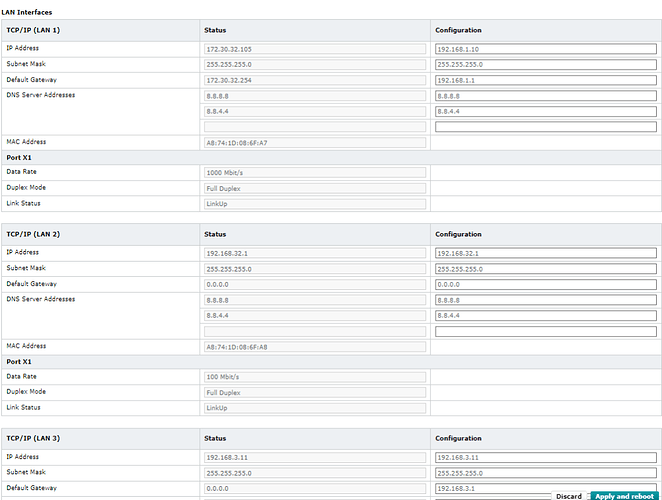Select LAN 1 status IP 172.30.32.105
This screenshot has width=662, height=500.
click(315, 49)
